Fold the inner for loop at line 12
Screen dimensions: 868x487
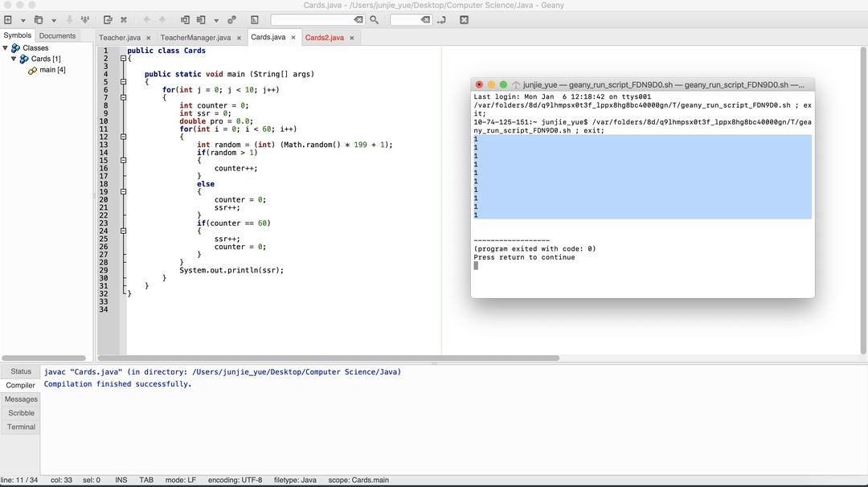123,137
